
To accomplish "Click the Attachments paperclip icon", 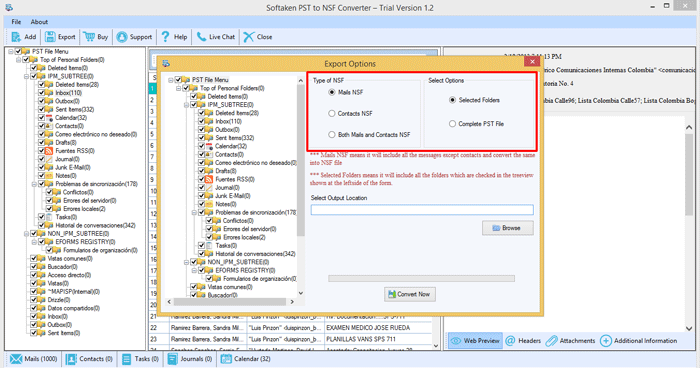I will coord(552,341).
